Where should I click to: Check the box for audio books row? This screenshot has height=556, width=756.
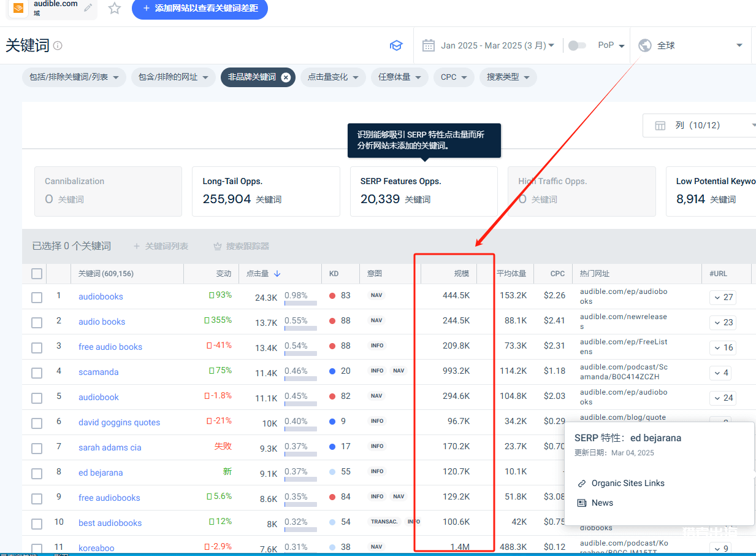(37, 323)
